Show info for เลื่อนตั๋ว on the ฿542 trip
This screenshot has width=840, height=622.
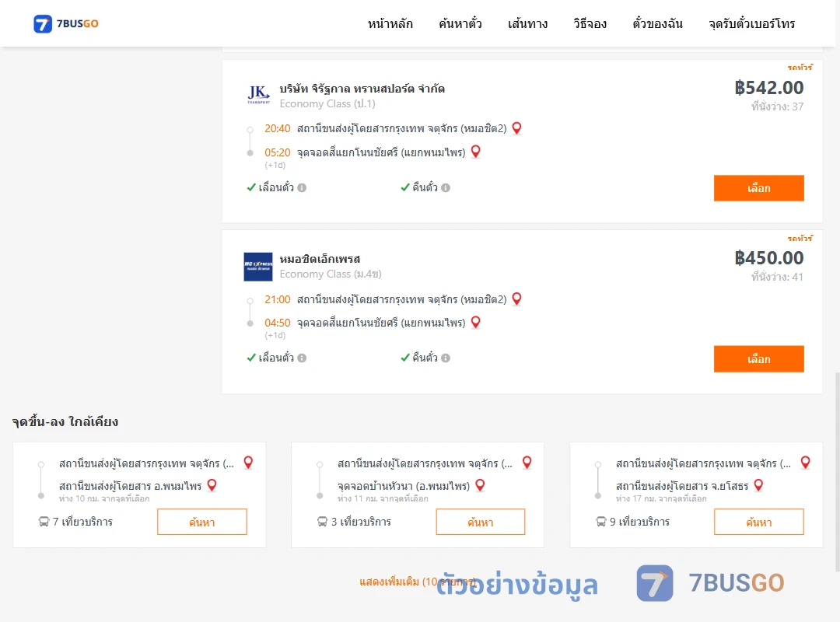coord(302,187)
